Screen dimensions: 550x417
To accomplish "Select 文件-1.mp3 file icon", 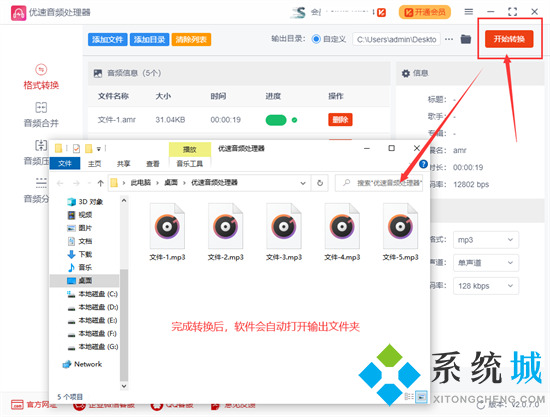I will (167, 226).
